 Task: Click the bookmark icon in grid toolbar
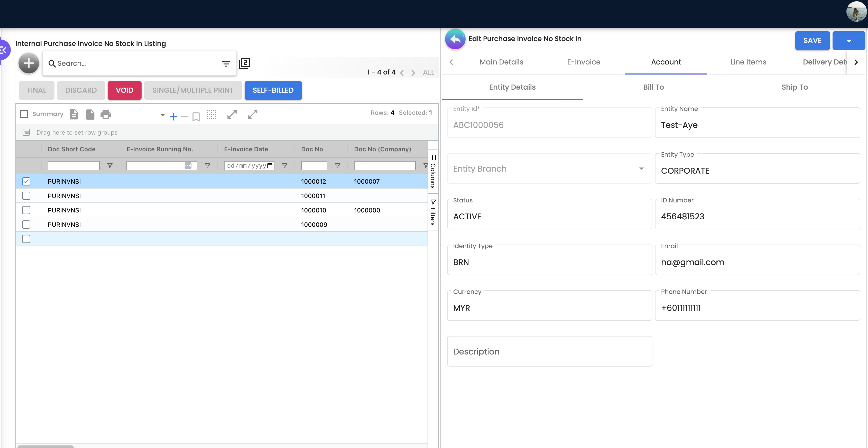[x=196, y=117]
